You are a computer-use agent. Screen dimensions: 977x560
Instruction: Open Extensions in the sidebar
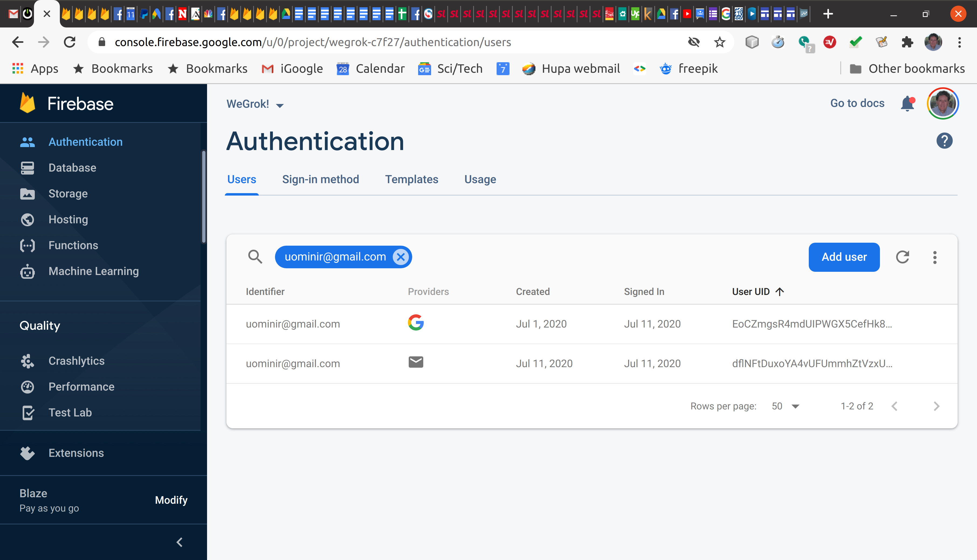pos(76,453)
